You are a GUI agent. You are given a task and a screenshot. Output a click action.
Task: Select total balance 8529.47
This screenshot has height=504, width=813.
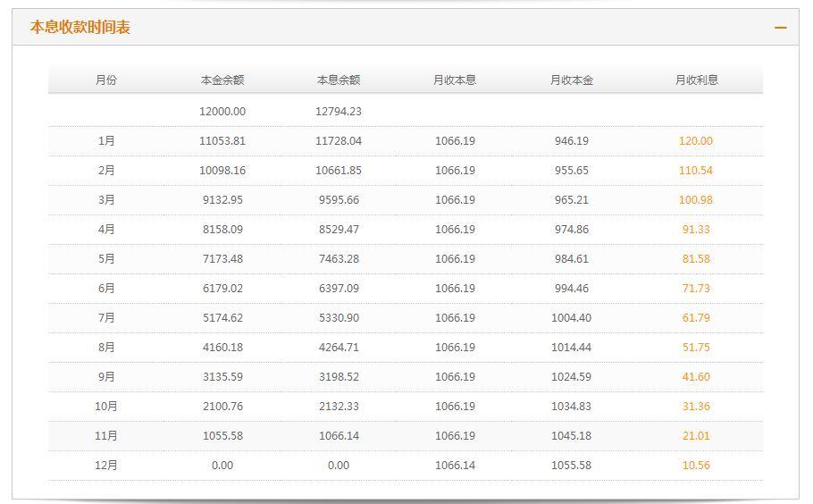click(x=339, y=230)
